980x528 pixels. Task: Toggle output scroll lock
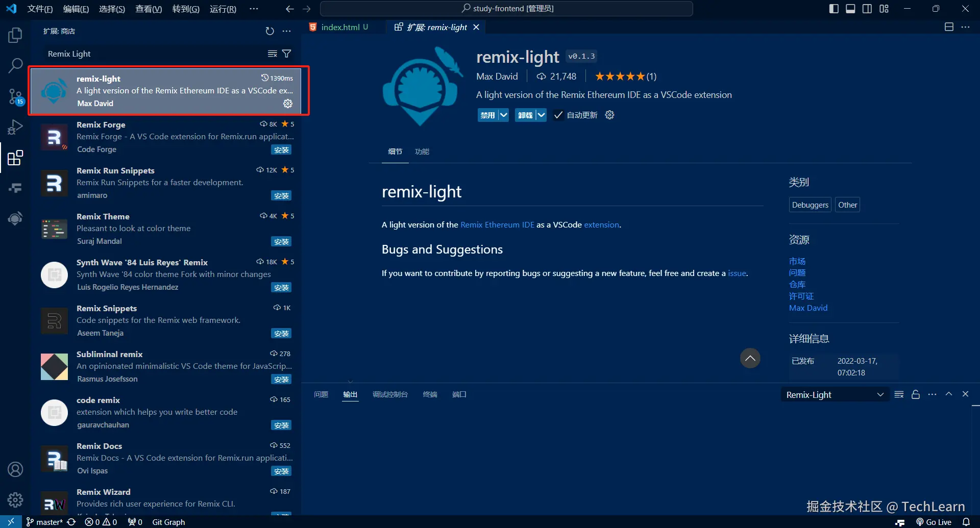point(916,394)
